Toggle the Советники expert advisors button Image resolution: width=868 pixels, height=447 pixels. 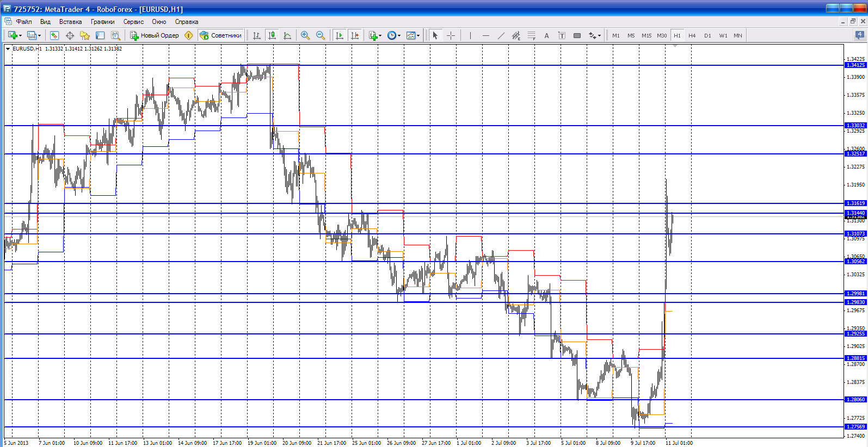(220, 35)
